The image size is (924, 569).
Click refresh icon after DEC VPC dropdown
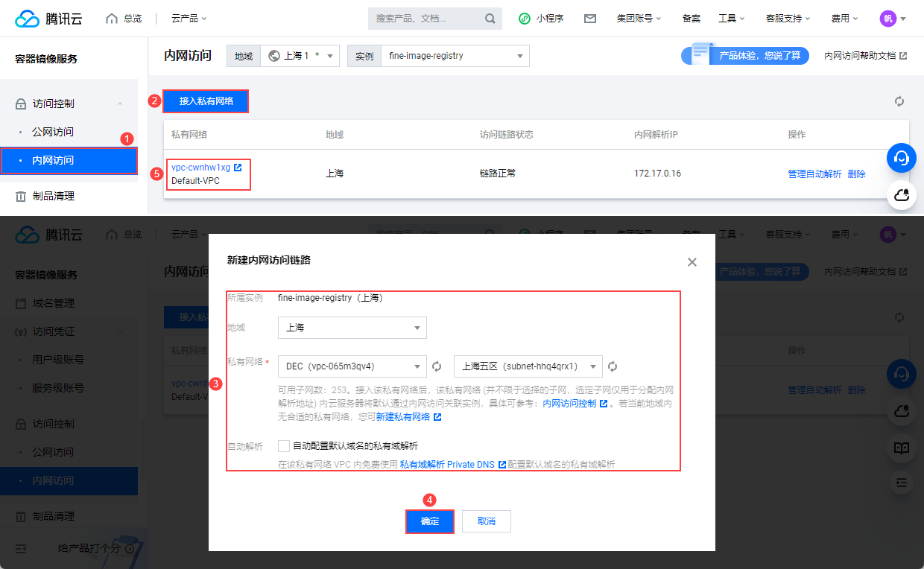[x=437, y=366]
